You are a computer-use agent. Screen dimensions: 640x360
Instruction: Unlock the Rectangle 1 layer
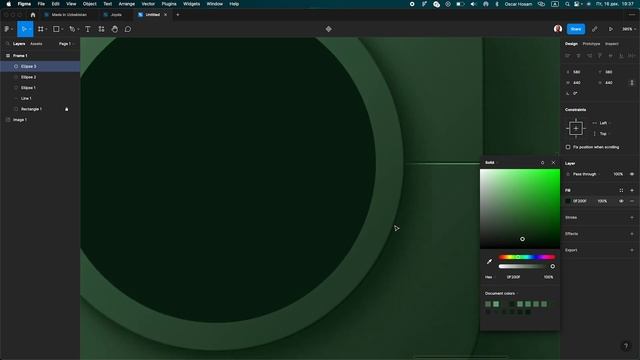point(67,109)
